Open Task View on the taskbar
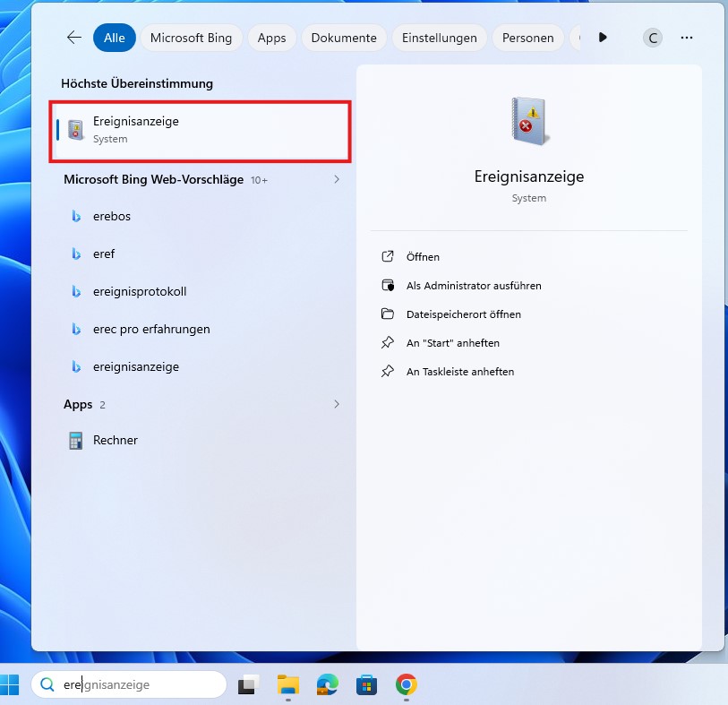This screenshot has width=728, height=705. (248, 684)
